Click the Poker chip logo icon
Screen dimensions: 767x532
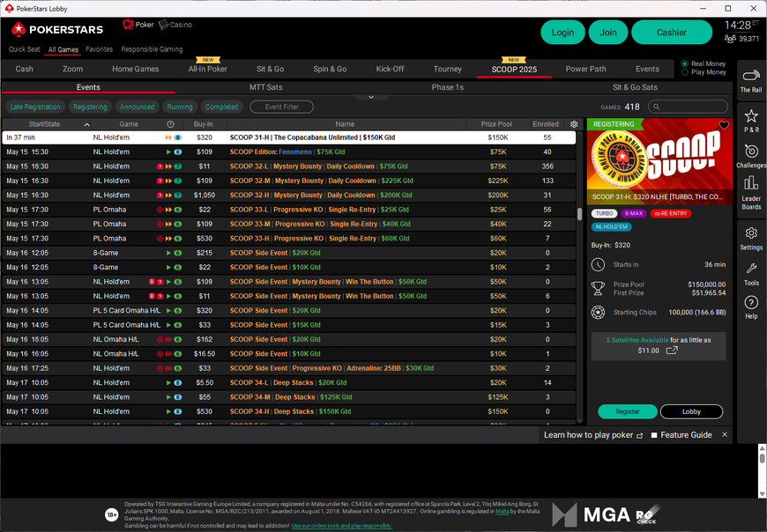click(x=128, y=25)
